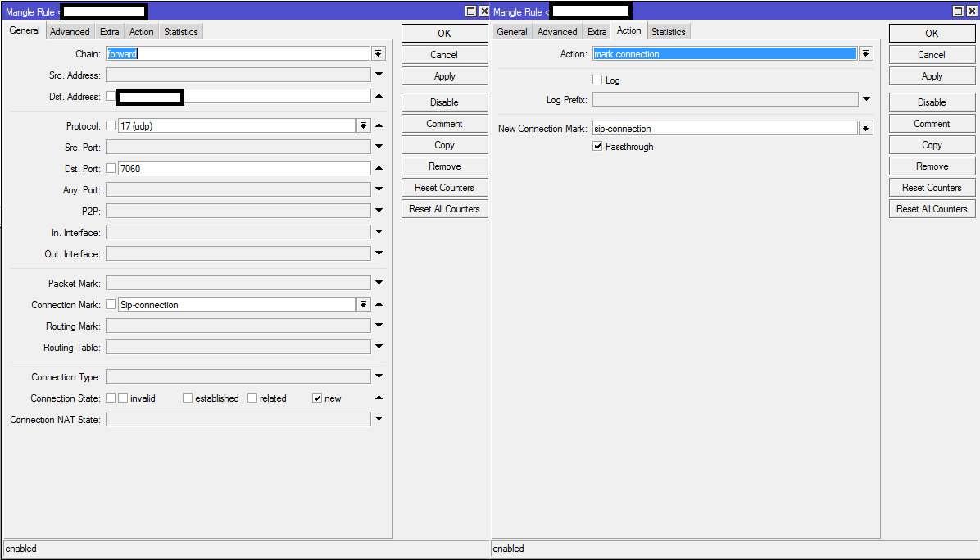Toggle the Protocol invert checkbox
Screen dimensions: 980x560
111,125
